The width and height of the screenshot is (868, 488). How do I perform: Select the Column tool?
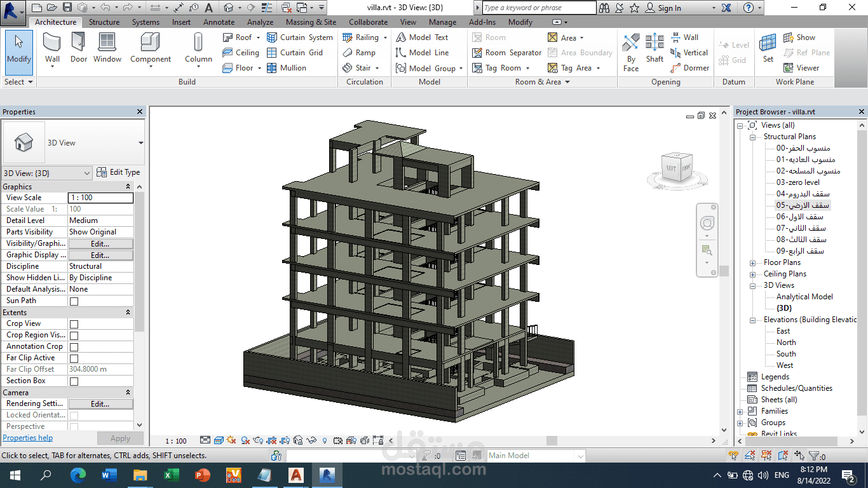click(198, 48)
